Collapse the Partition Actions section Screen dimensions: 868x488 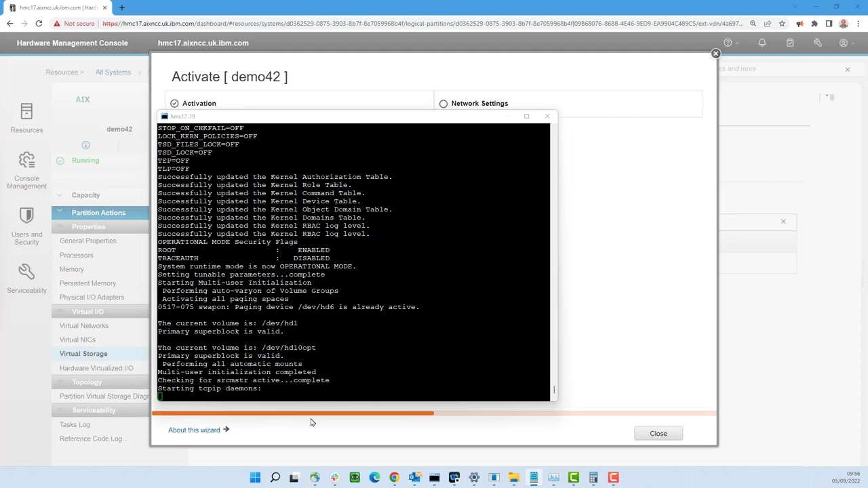(60, 212)
